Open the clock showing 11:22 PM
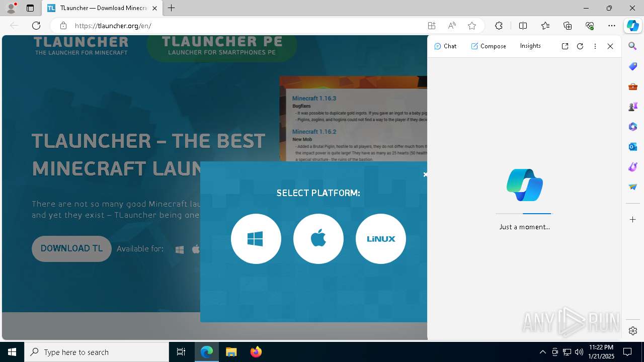644x362 pixels. (x=601, y=352)
